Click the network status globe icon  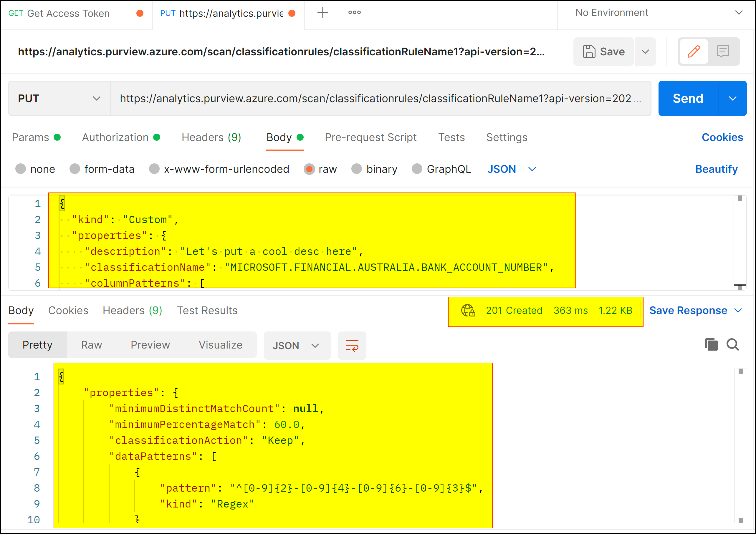pos(469,310)
